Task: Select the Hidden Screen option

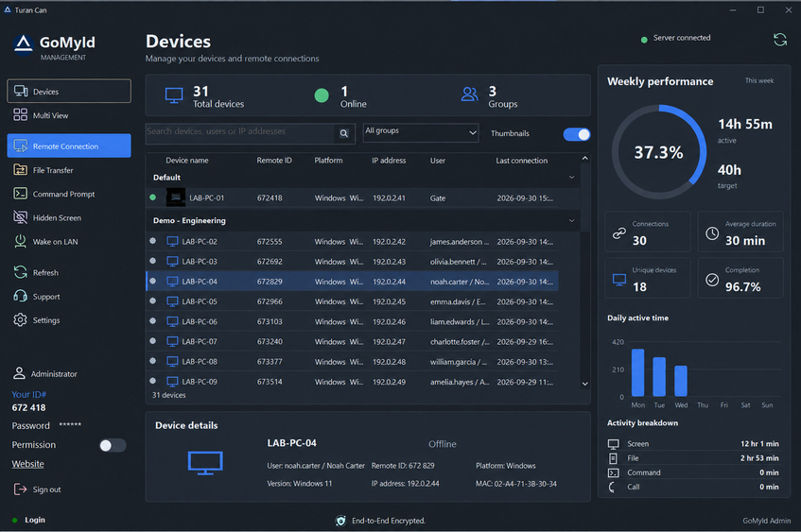Action: [x=69, y=218]
